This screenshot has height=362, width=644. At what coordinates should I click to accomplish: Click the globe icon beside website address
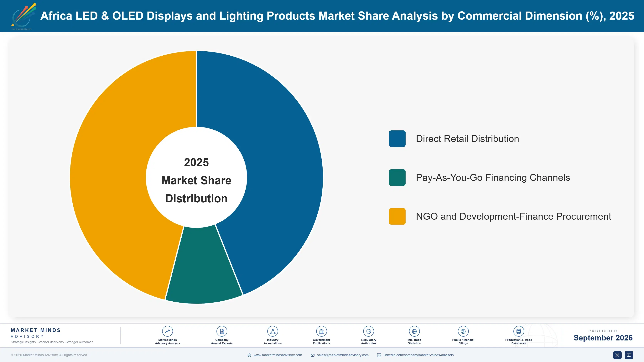pyautogui.click(x=249, y=355)
